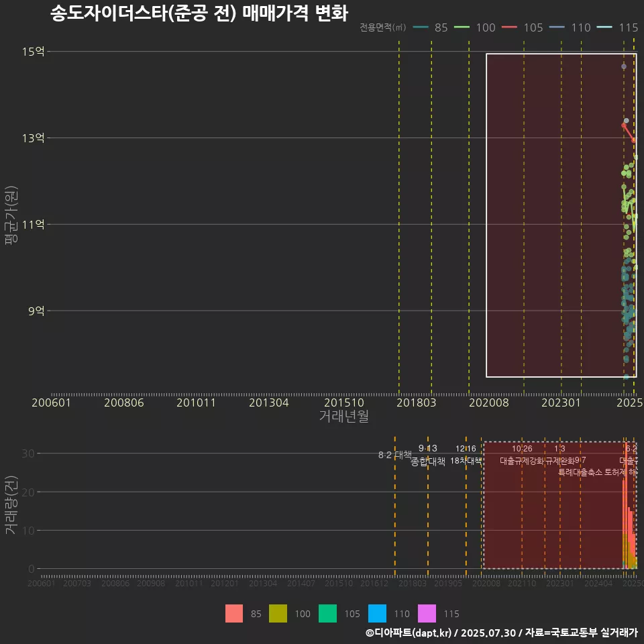The image size is (644, 644).
Task: Click 201612 tick on the volume chart axis
Action: coord(374,583)
